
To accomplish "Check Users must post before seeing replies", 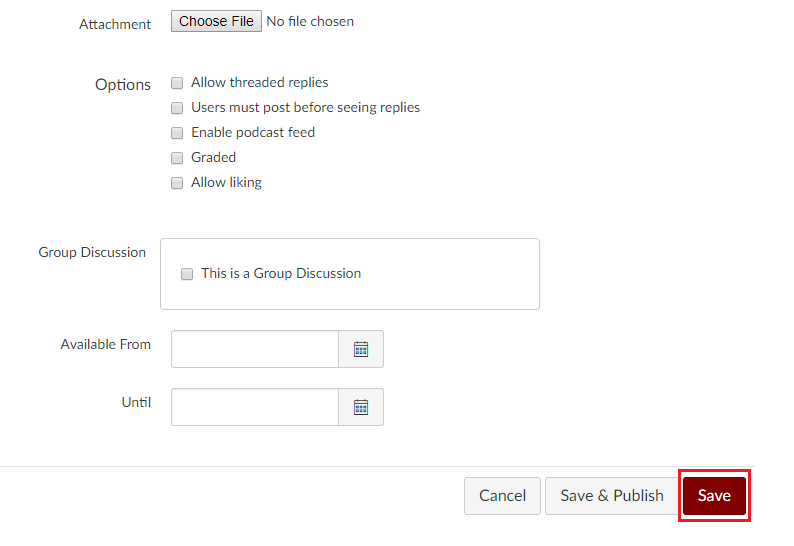I will [177, 108].
